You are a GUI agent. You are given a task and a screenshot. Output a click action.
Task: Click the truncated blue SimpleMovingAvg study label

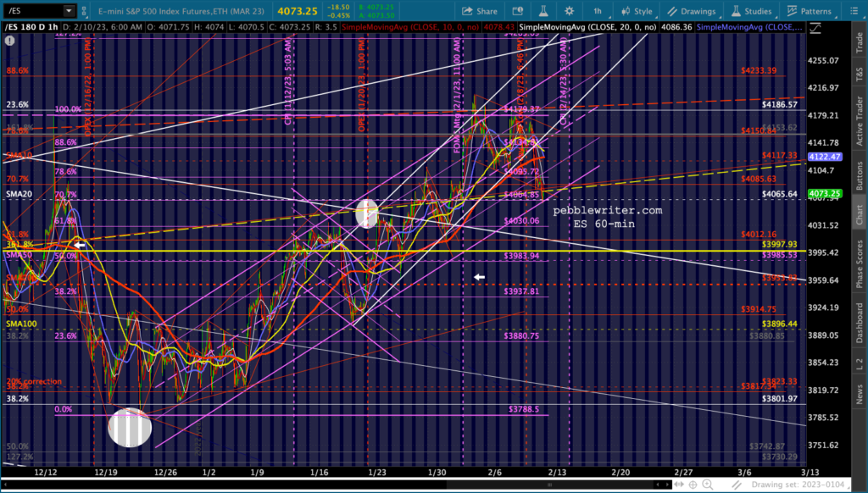pos(749,27)
